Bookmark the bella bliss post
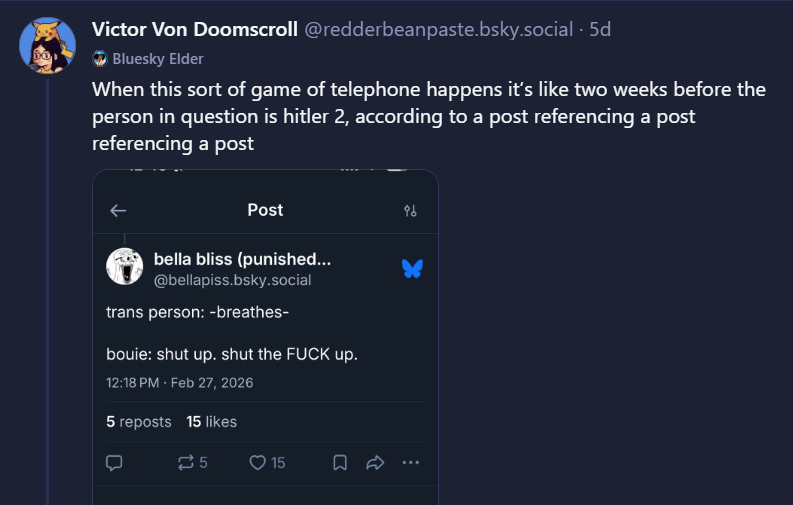 [340, 463]
